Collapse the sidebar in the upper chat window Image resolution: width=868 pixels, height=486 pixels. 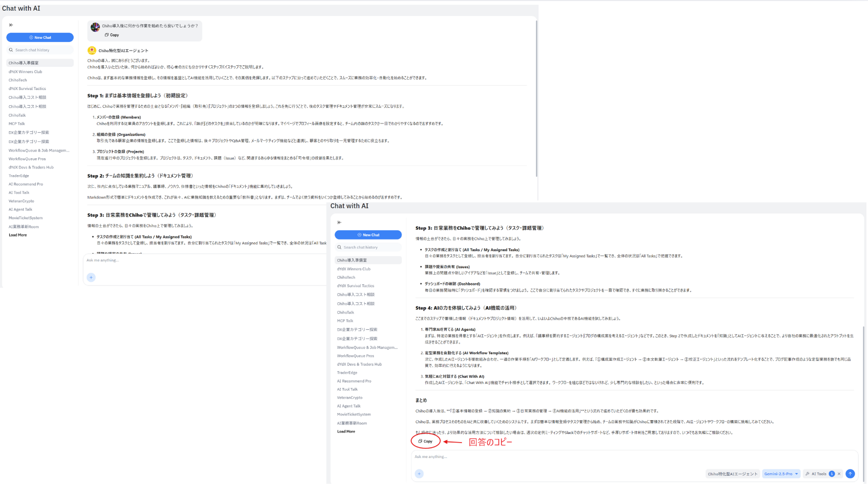coord(11,25)
